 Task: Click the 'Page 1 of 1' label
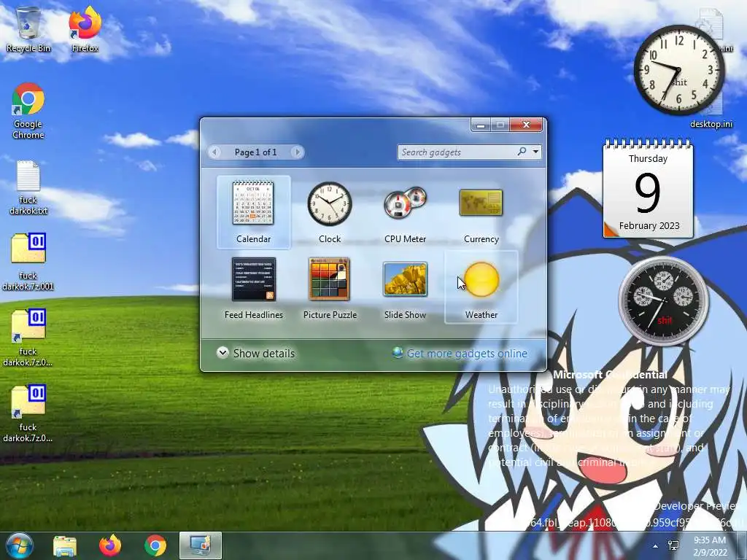pos(256,152)
